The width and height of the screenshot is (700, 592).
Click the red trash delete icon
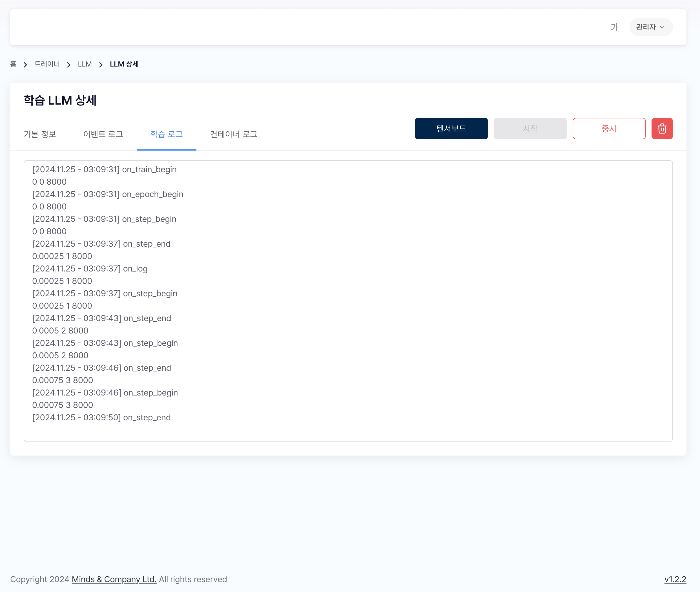662,129
